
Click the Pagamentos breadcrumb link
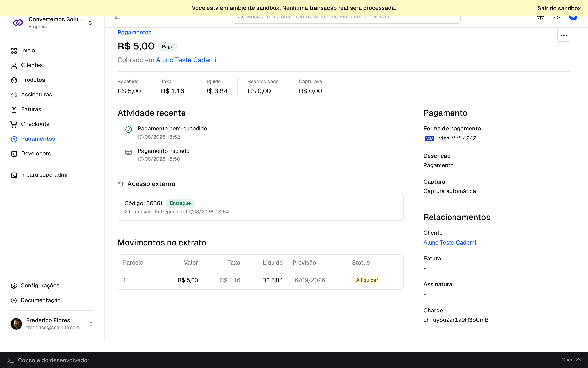tap(134, 32)
